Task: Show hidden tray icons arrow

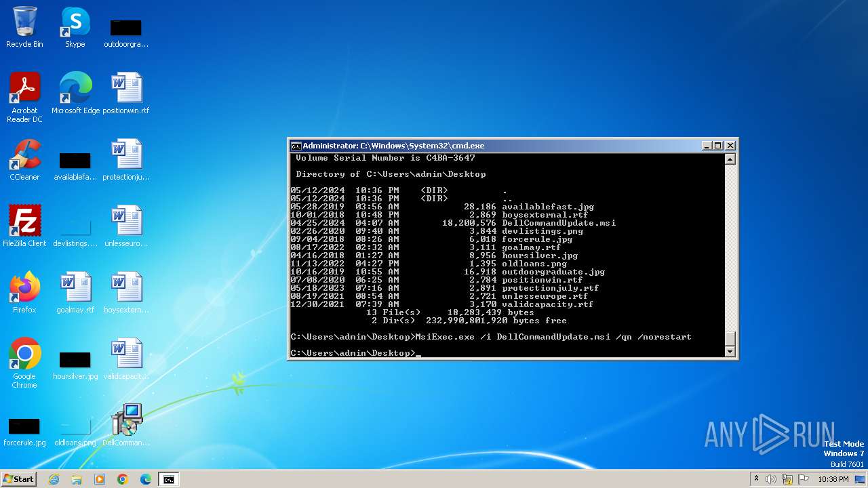Action: [x=756, y=479]
